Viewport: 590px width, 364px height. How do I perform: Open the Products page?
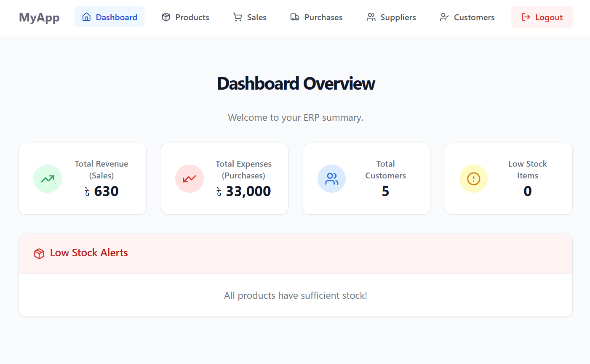pos(185,17)
